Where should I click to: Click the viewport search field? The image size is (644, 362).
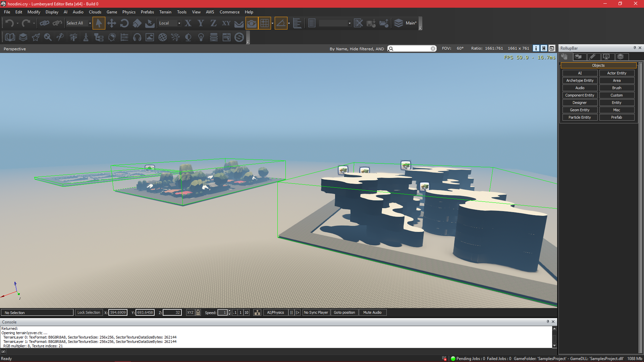(412, 49)
